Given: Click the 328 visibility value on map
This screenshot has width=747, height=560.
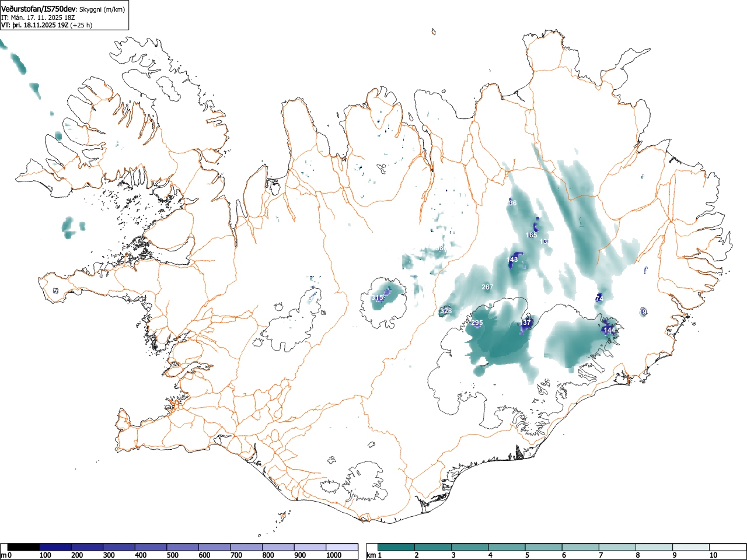Looking at the screenshot, I should (x=446, y=311).
